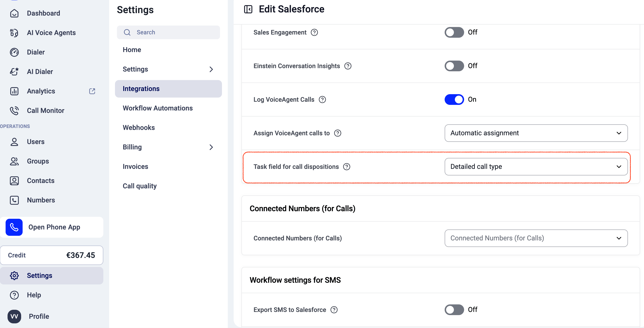Click help icon next to Task field dispositions
This screenshot has height=328, width=644.
click(346, 167)
